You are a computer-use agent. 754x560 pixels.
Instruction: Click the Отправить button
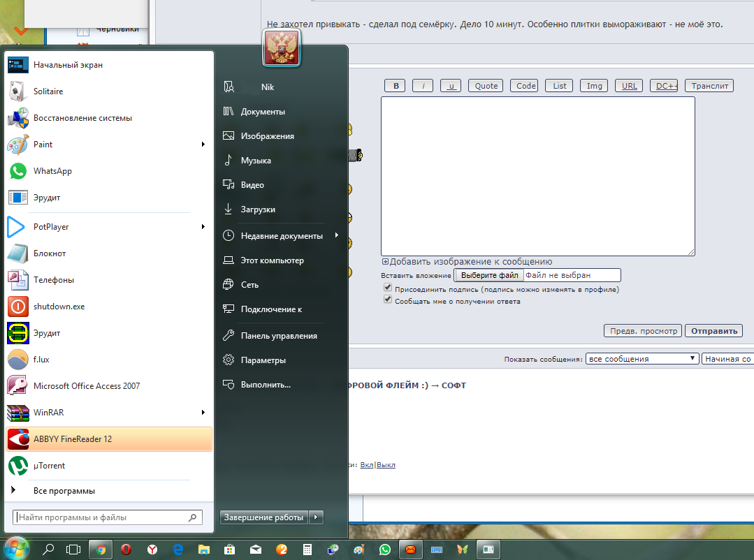click(x=714, y=331)
